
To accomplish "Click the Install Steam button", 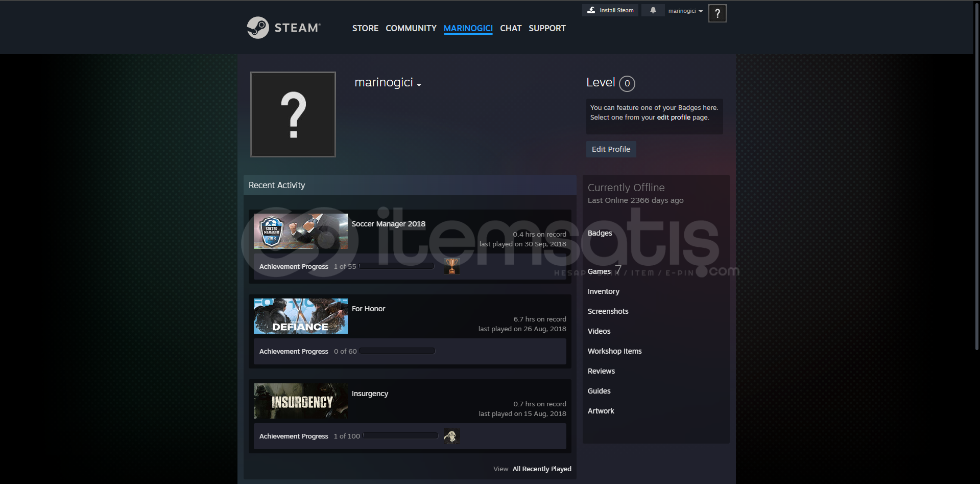I will coord(610,10).
